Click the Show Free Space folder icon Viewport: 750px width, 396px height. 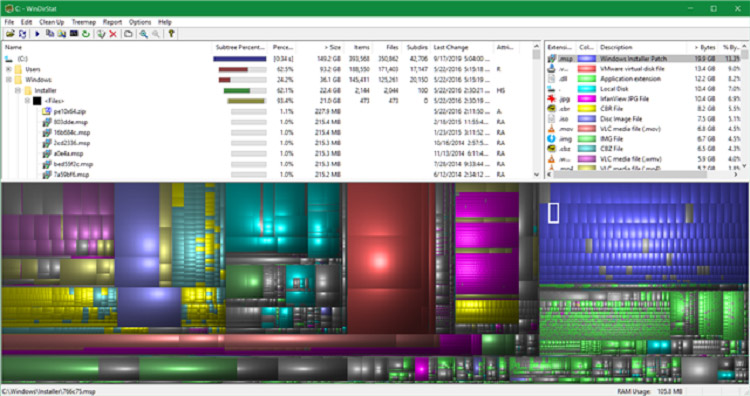[x=128, y=33]
